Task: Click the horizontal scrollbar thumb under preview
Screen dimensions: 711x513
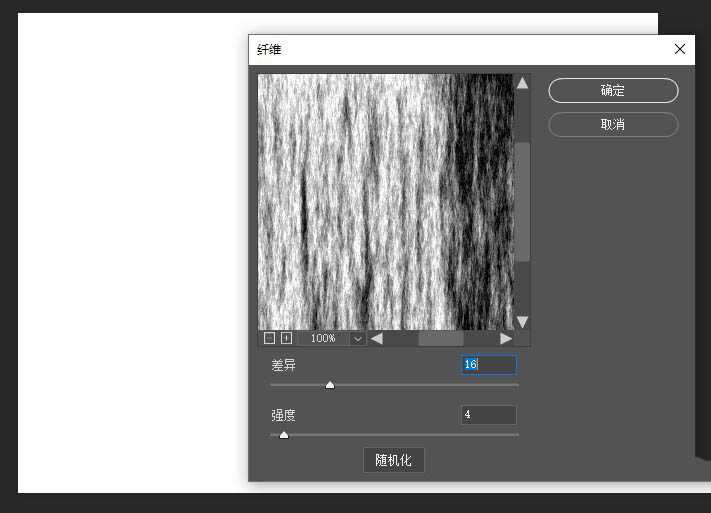Action: [x=441, y=339]
